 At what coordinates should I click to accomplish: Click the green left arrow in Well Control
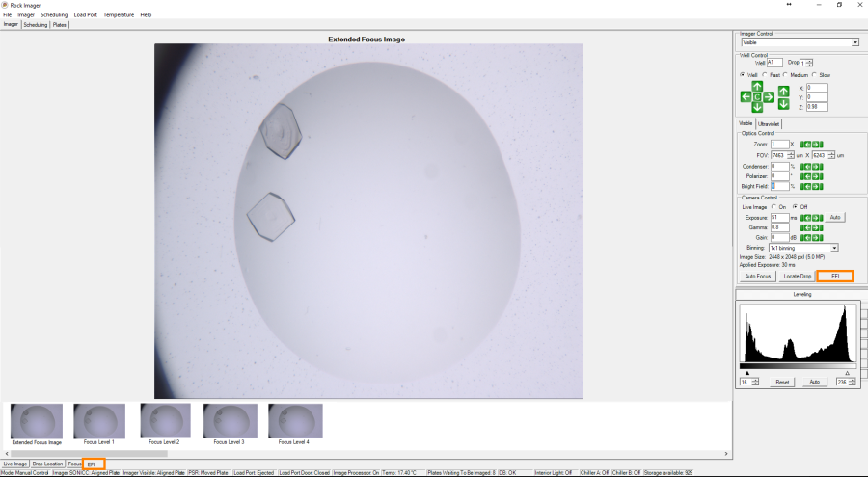point(746,96)
